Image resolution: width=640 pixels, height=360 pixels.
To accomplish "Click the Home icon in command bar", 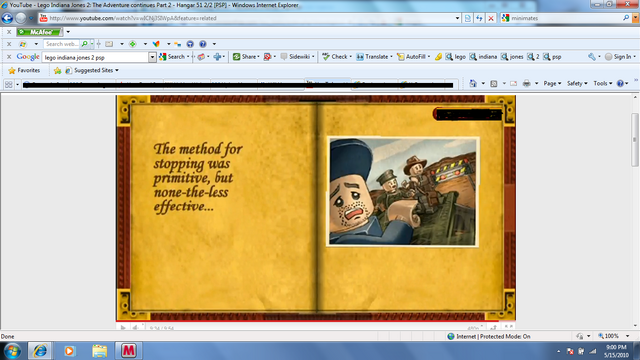I will (473, 83).
